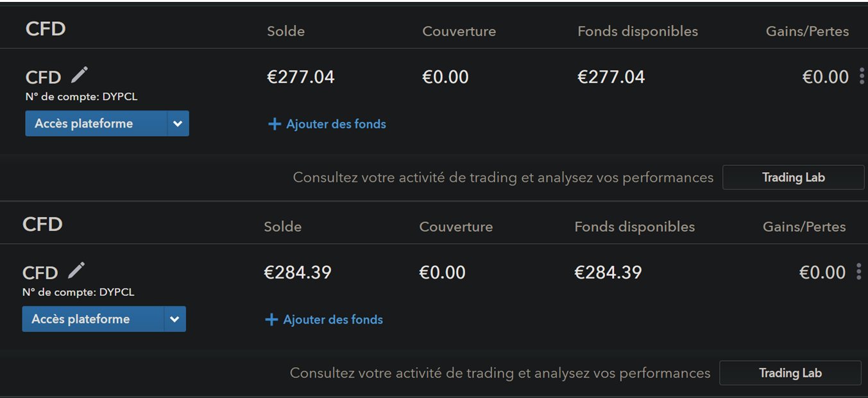Click the plus icon to add funds to €284.39 account
Viewport: 868px width, 398px height.
coord(271,320)
